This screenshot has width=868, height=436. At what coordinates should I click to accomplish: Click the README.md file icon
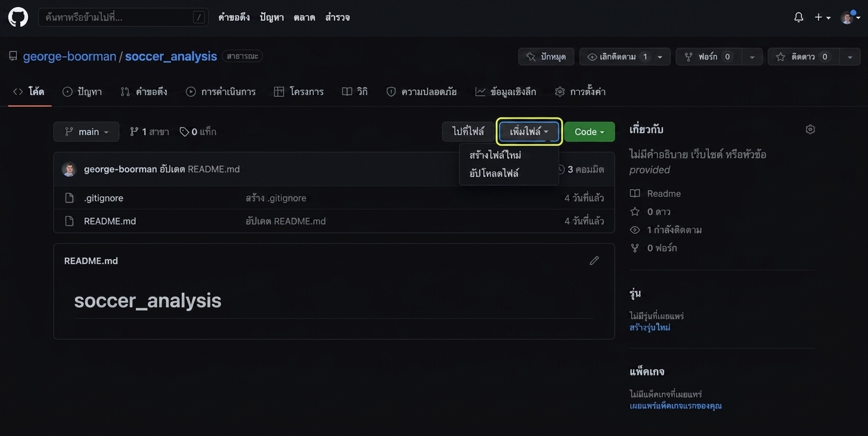69,221
